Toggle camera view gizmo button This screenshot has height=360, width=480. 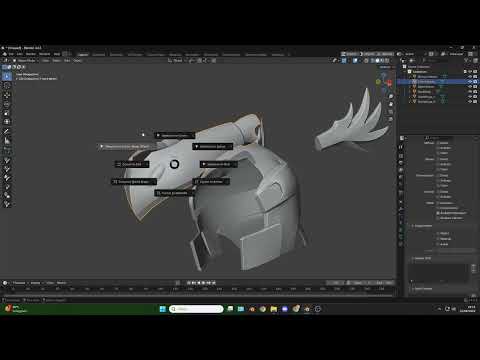click(391, 112)
